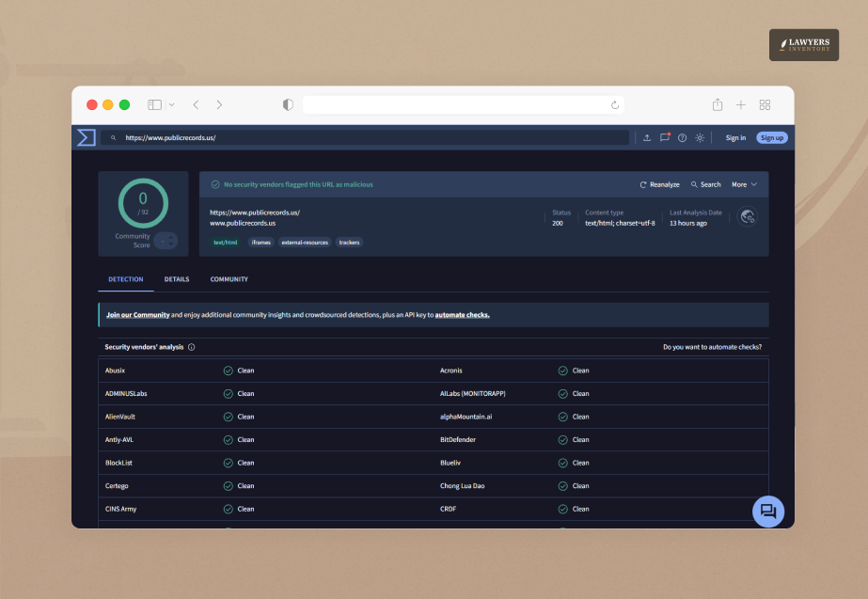This screenshot has width=868, height=599.
Task: Click the tab overview grid icon
Action: [765, 104]
